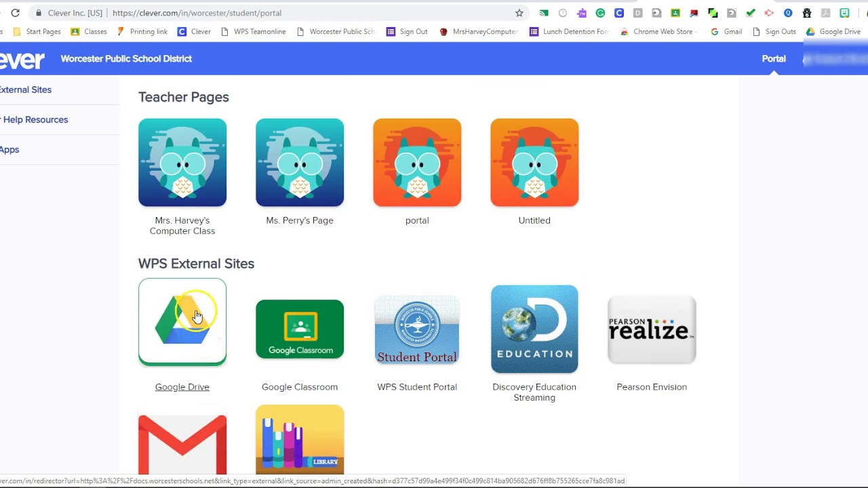868x488 pixels.
Task: Go to Help Resources in the sidebar
Action: coord(35,119)
